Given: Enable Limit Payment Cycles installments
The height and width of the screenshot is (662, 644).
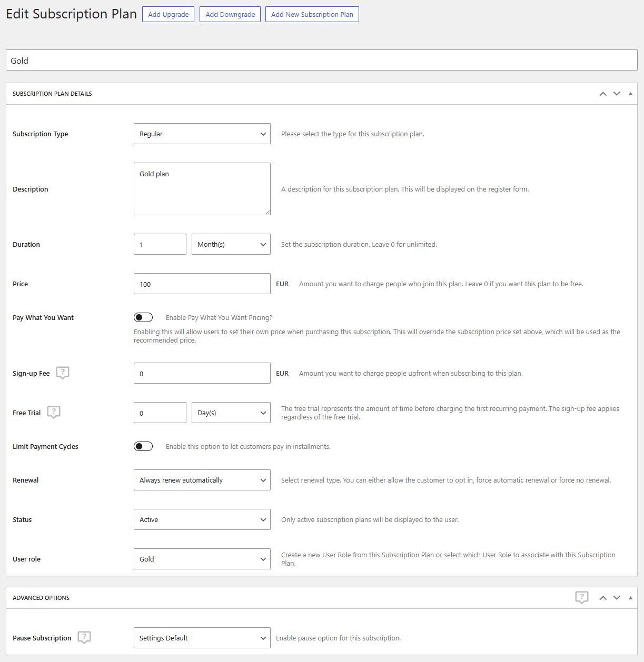Looking at the screenshot, I should click(x=143, y=446).
